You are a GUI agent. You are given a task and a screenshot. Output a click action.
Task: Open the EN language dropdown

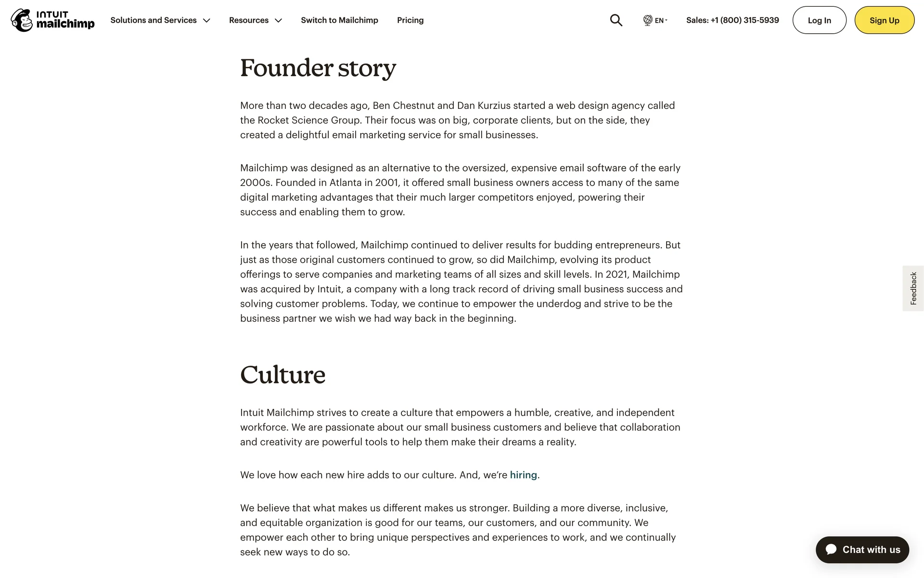point(661,20)
